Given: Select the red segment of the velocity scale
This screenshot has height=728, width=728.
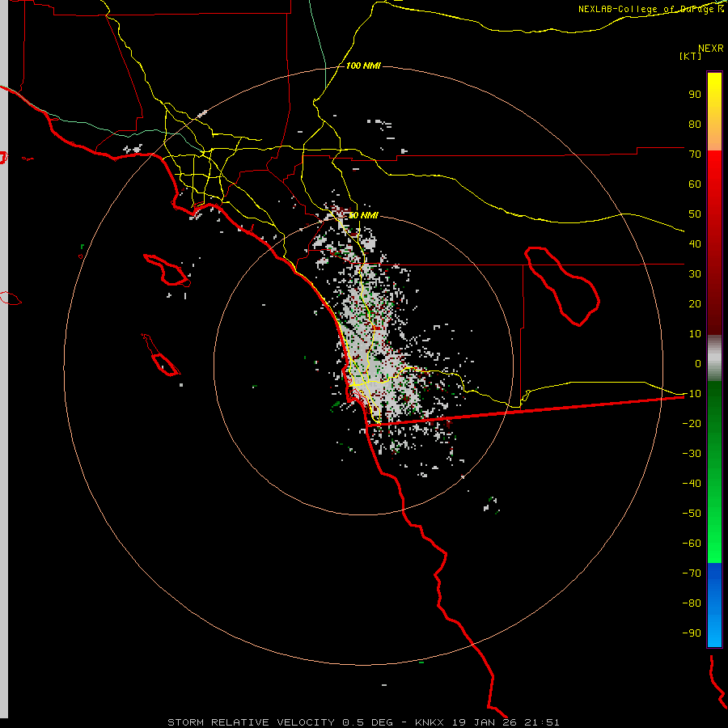Looking at the screenshot, I should (x=714, y=243).
